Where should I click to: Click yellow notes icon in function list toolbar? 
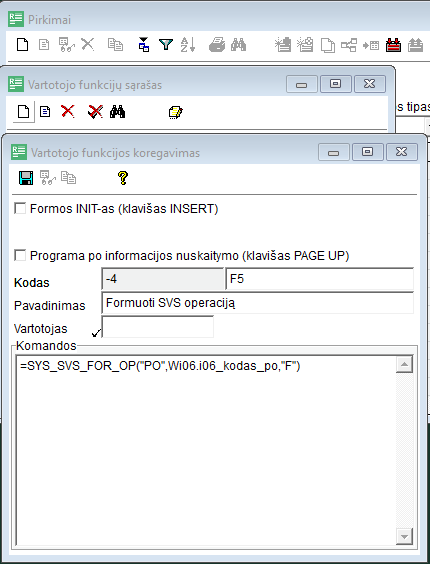[176, 112]
